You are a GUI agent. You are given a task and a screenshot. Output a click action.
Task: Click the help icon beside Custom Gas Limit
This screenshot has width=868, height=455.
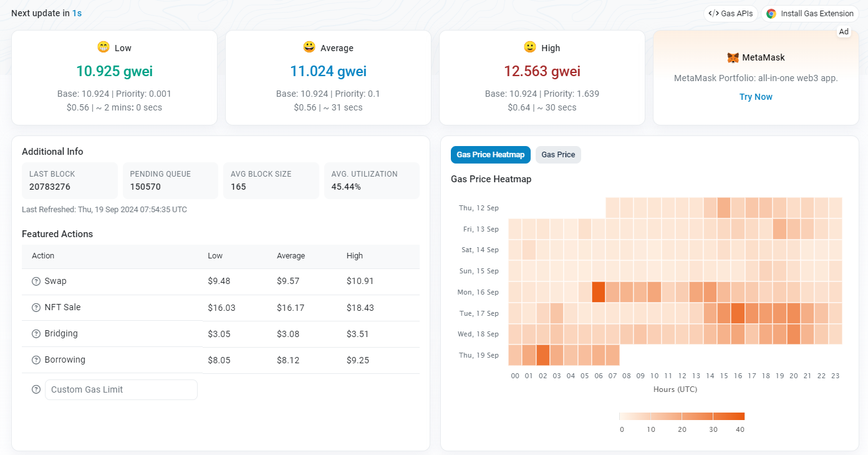[36, 389]
